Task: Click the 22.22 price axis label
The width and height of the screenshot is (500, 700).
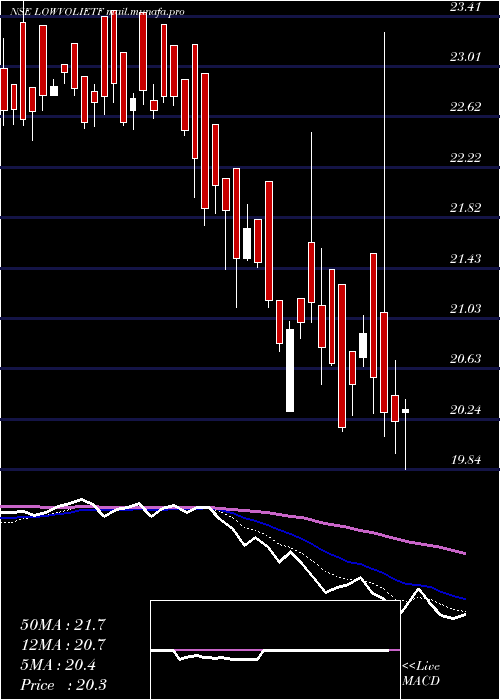Action: click(465, 158)
